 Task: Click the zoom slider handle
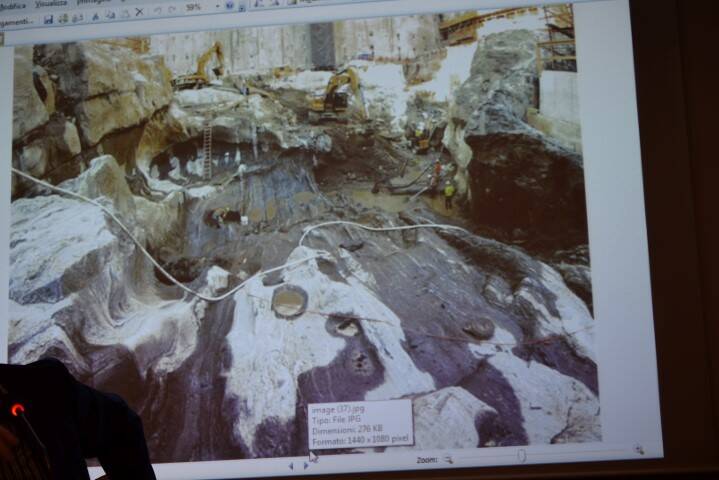click(521, 456)
